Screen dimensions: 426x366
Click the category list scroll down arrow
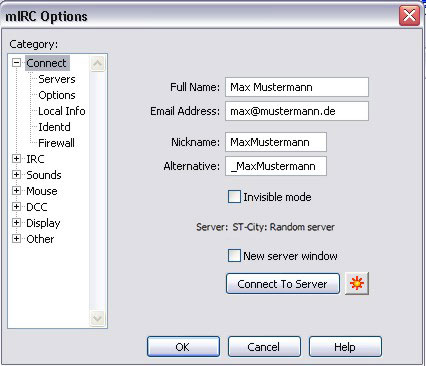tap(97, 318)
